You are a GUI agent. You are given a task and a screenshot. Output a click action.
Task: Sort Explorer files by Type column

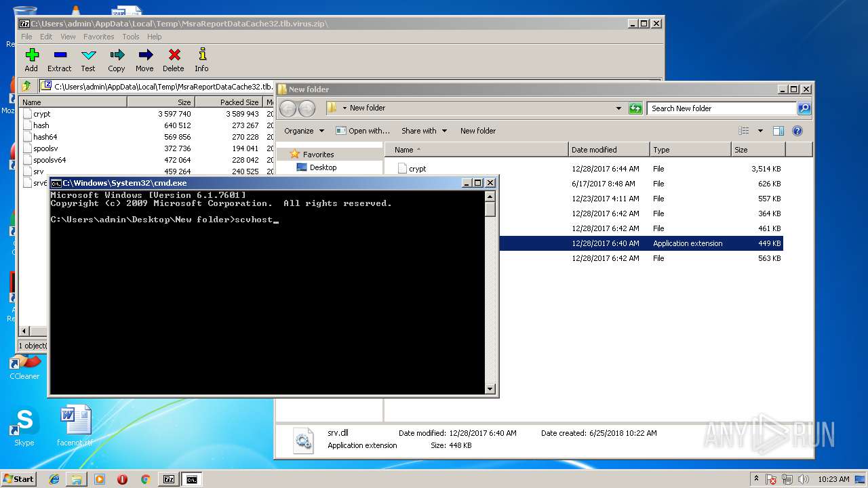point(690,150)
